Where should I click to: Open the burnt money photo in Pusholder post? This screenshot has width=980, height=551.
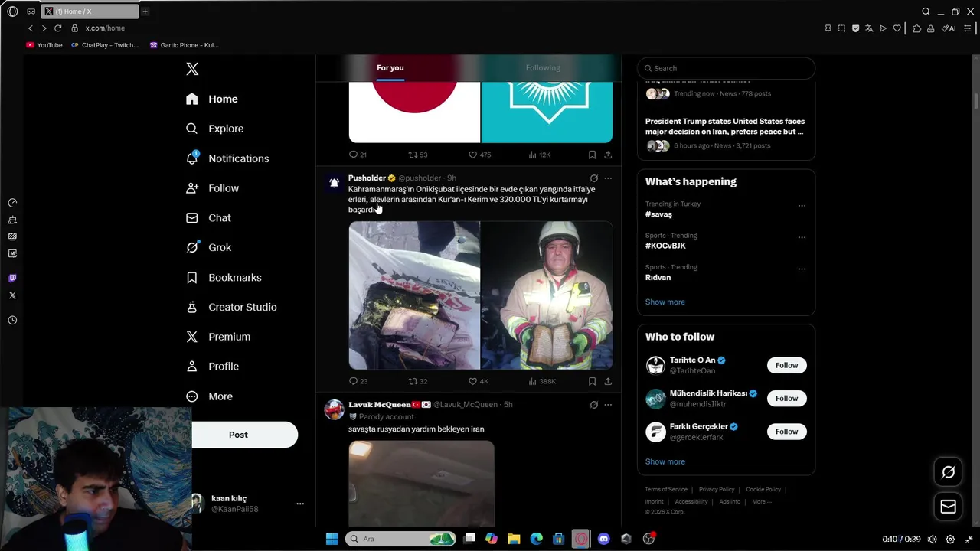(x=414, y=295)
